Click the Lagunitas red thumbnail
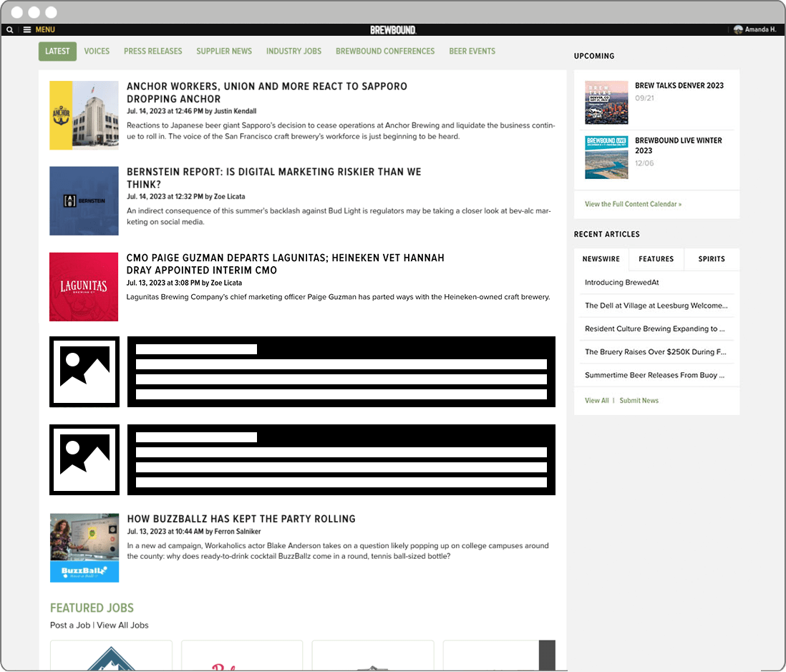This screenshot has height=672, width=786. tap(84, 287)
